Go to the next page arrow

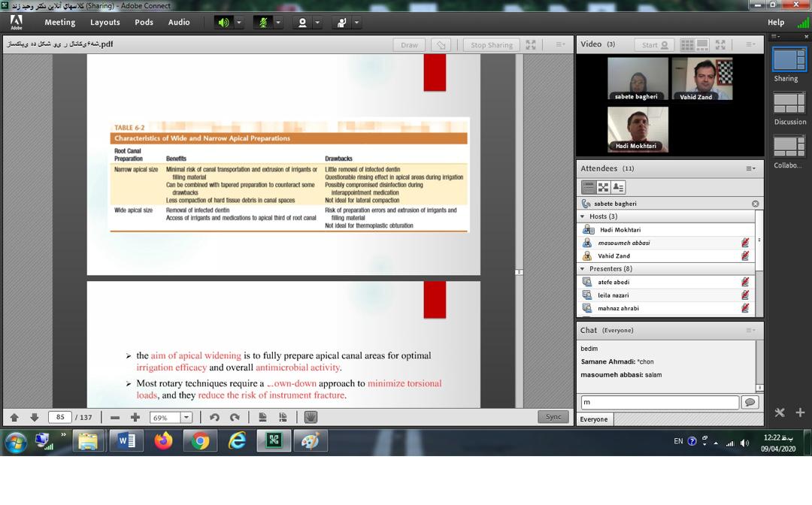point(34,417)
